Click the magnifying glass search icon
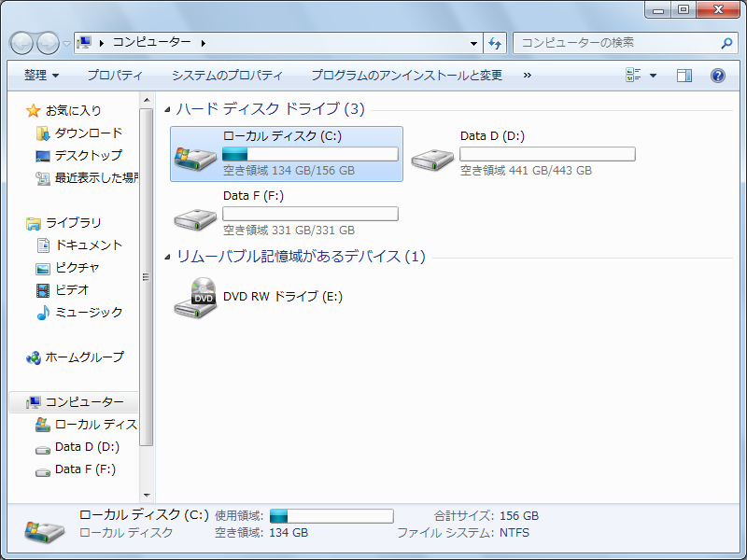The height and width of the screenshot is (560, 747). 726,43
